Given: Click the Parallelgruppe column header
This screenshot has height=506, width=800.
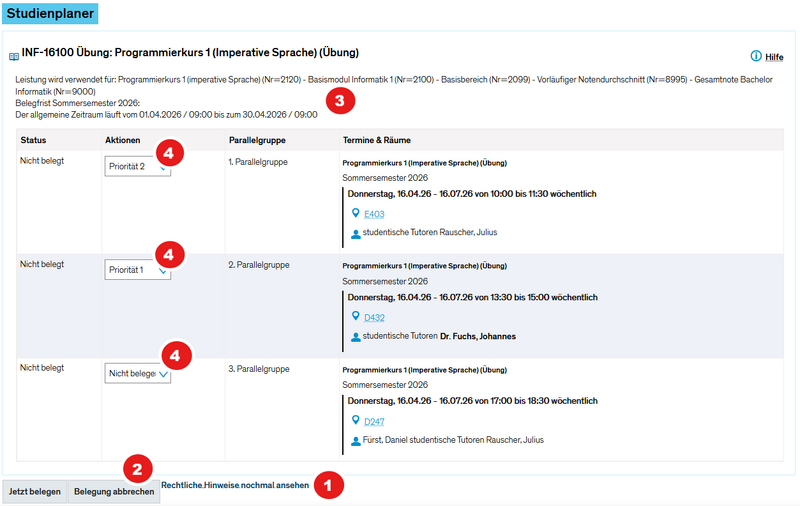Looking at the screenshot, I should point(257,140).
